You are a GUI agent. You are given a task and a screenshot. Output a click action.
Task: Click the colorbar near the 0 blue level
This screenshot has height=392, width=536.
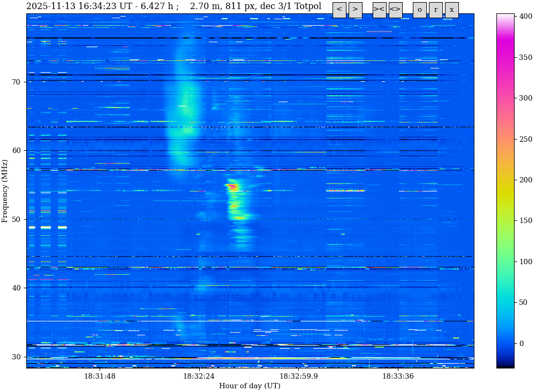[505, 343]
